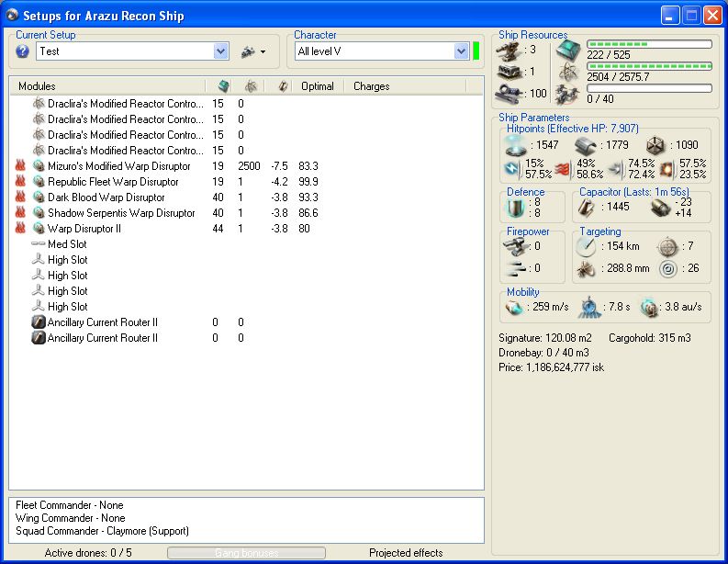The width and height of the screenshot is (728, 564).
Task: Click the EM resistance icon
Action: pyautogui.click(x=512, y=169)
